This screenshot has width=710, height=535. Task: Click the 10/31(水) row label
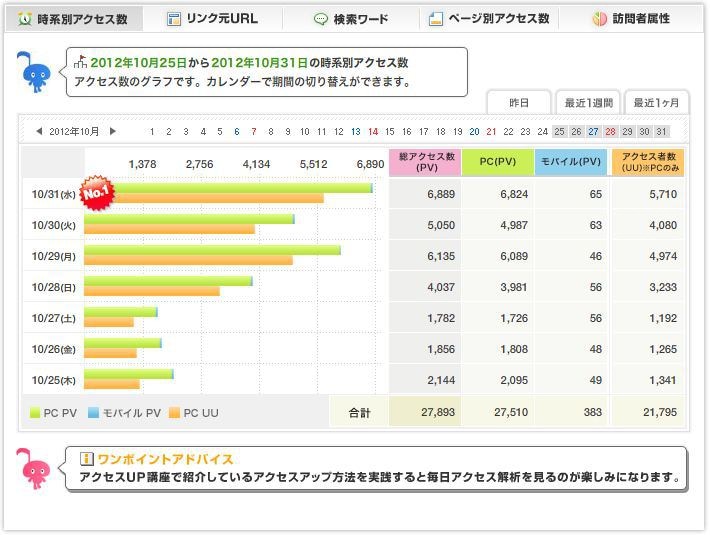[53, 194]
